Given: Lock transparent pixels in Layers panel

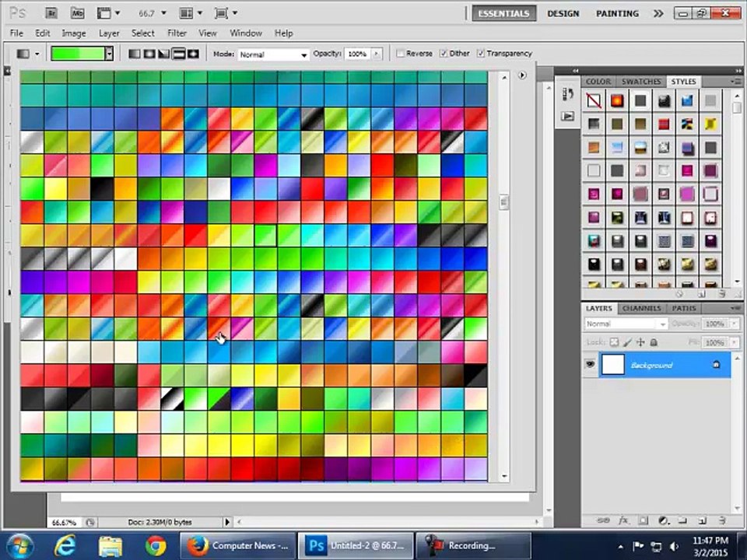Looking at the screenshot, I should (x=615, y=342).
